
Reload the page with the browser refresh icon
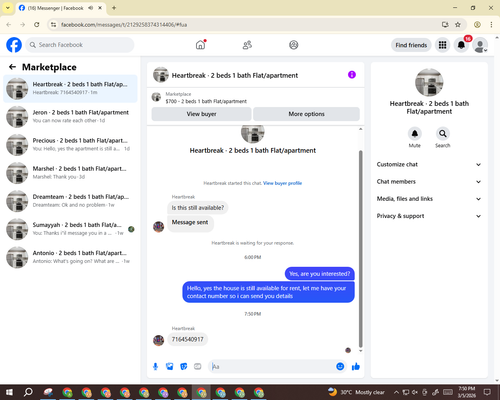pyautogui.click(x=37, y=25)
